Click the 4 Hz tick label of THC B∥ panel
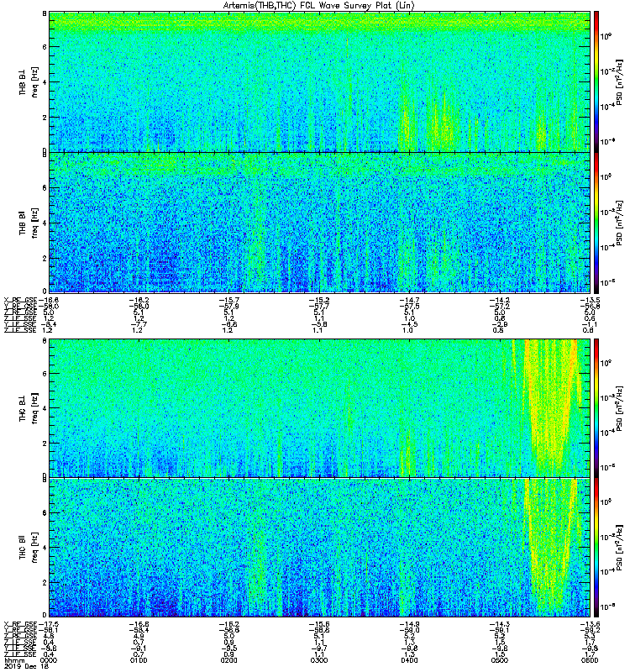 pos(45,548)
